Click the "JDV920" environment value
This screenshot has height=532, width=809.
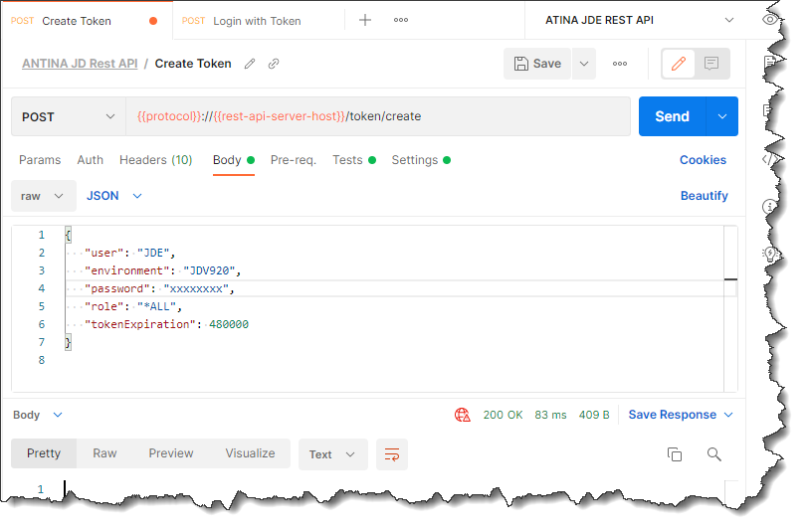(x=210, y=270)
